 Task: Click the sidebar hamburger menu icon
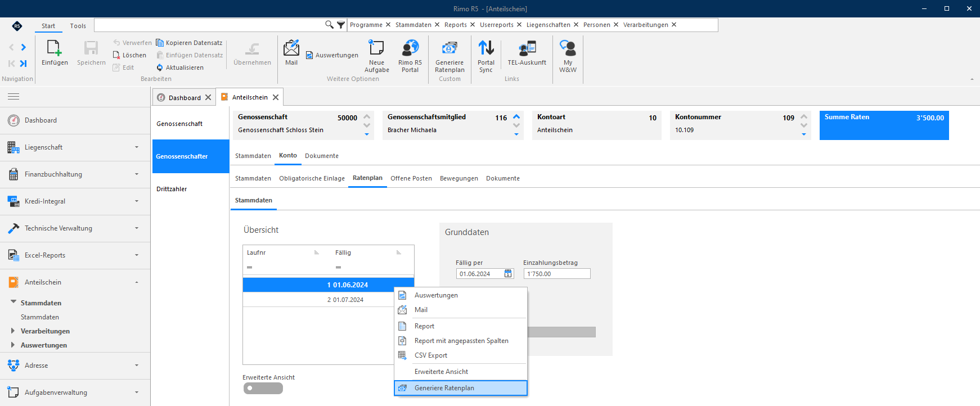[14, 97]
